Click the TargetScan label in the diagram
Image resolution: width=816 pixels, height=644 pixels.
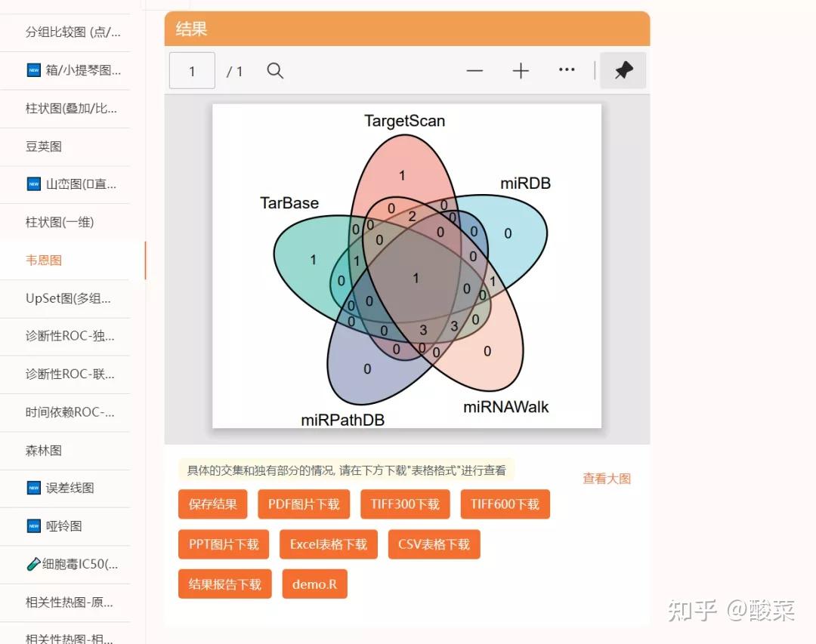pyautogui.click(x=404, y=122)
